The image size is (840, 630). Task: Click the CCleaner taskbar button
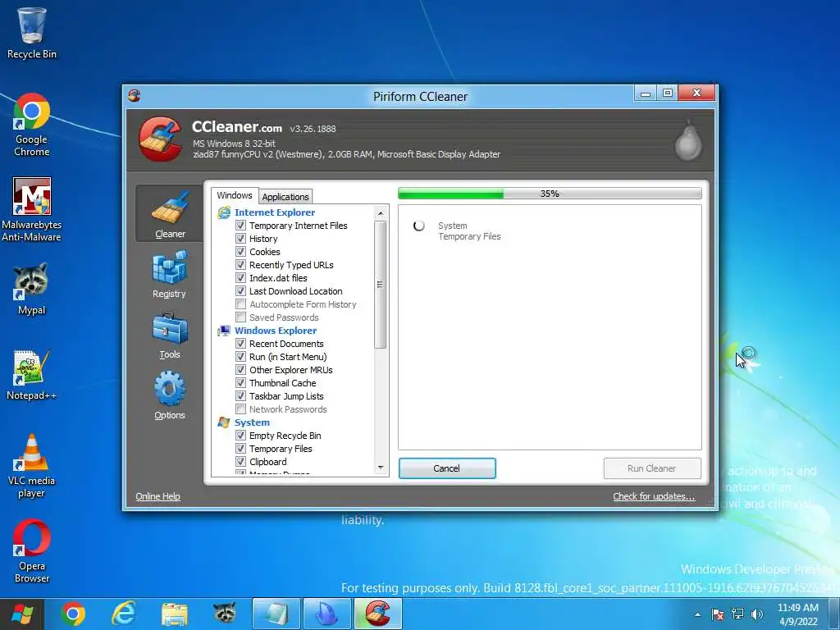coord(377,614)
